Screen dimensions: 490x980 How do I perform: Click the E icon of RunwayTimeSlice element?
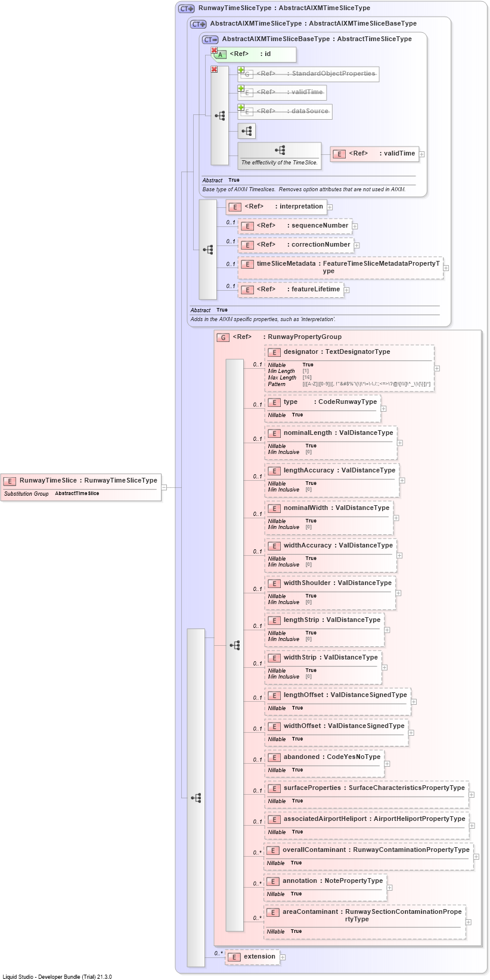10,481
